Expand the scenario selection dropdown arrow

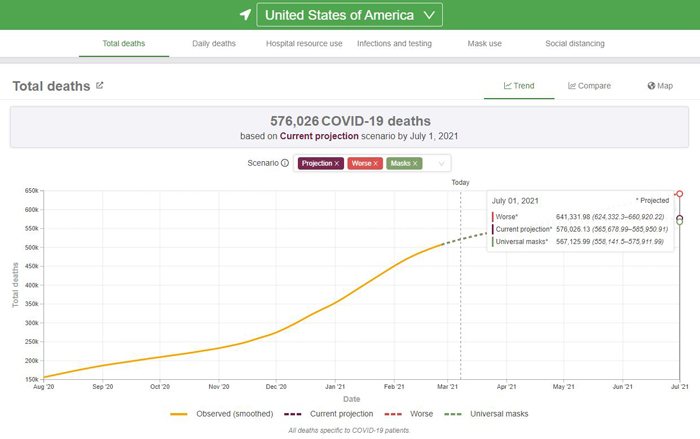point(440,163)
